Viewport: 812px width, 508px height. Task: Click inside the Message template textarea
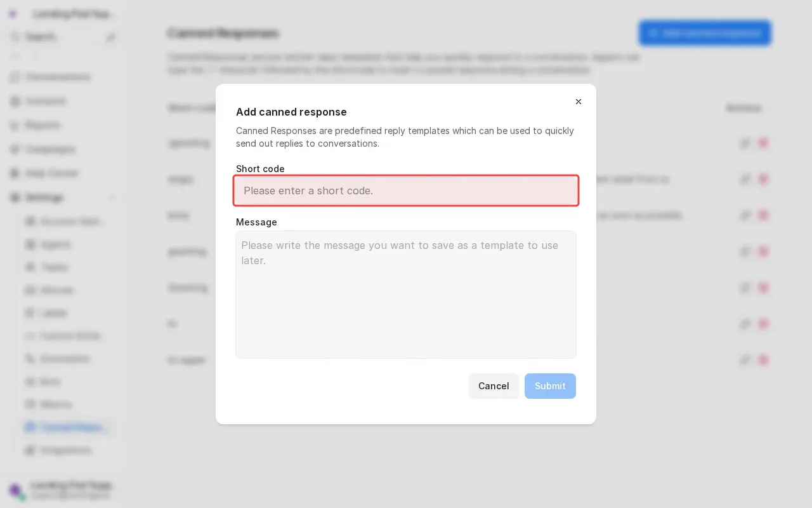pyautogui.click(x=406, y=295)
